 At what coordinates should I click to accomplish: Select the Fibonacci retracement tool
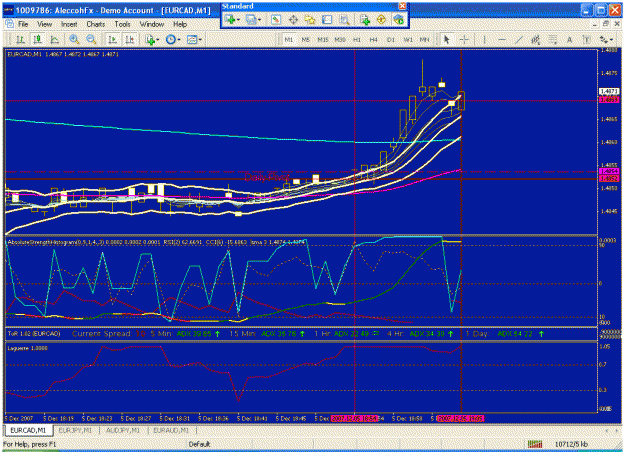(552, 39)
